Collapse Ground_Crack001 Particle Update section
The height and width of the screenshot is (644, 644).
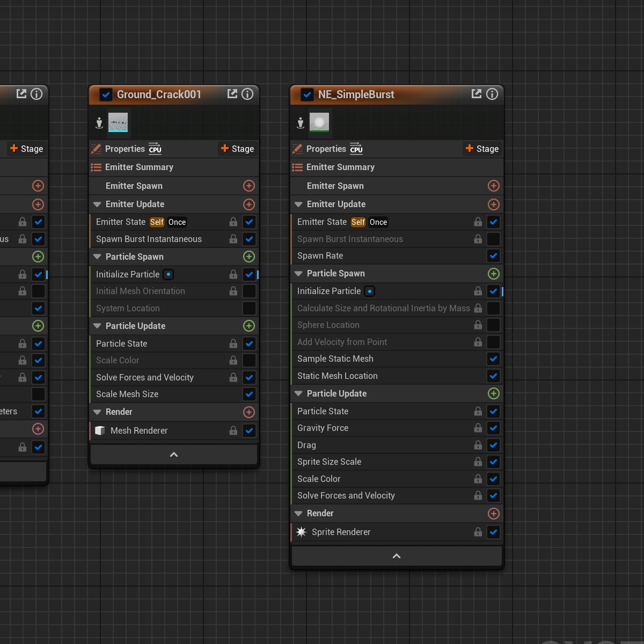click(x=97, y=326)
